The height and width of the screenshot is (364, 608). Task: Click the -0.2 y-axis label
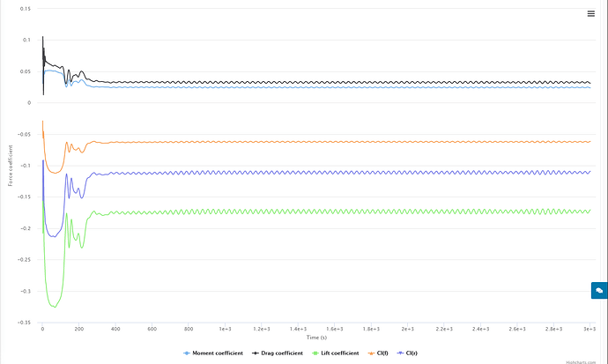(x=26, y=228)
